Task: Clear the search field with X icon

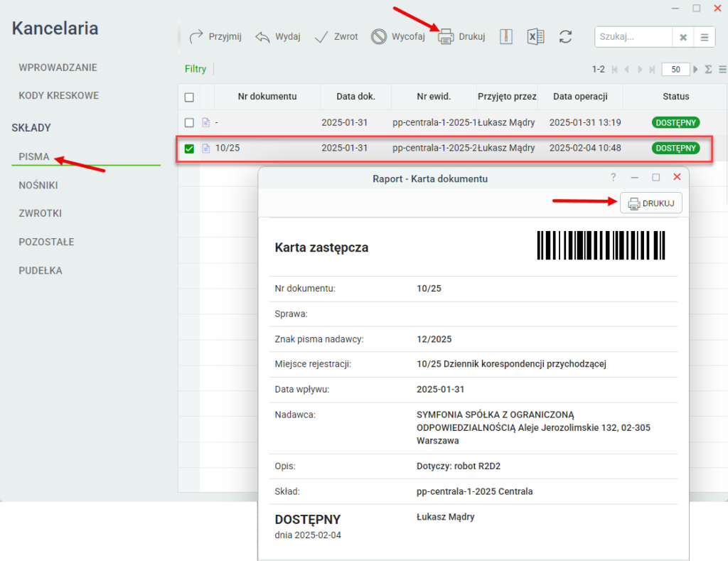Action: tap(683, 37)
